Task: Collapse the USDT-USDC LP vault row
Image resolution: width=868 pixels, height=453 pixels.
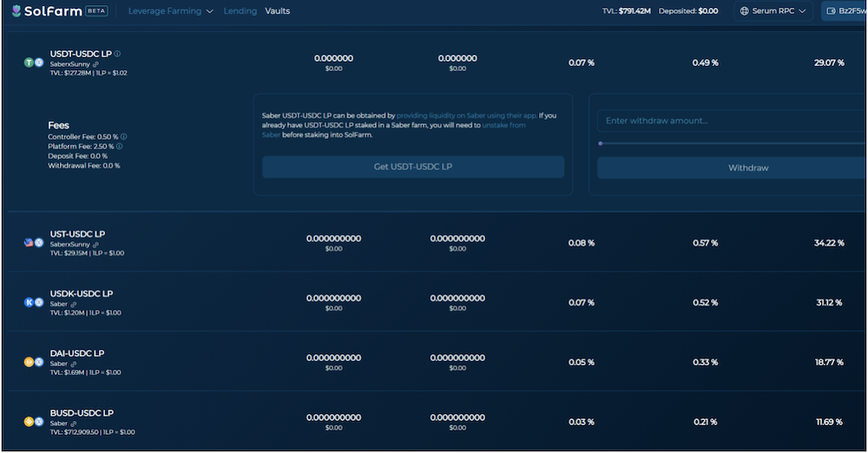Action: click(434, 62)
